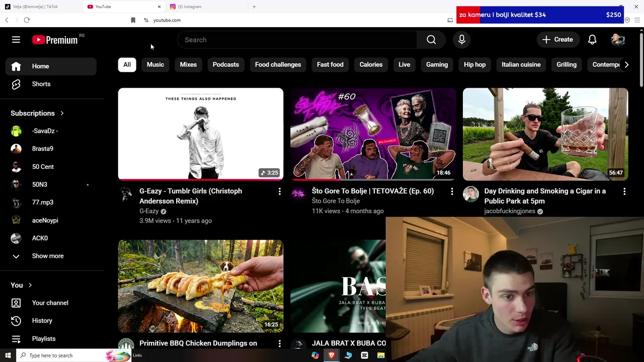Click the bookmark icon in address bar
The height and width of the screenshot is (362, 644).
tap(133, 20)
